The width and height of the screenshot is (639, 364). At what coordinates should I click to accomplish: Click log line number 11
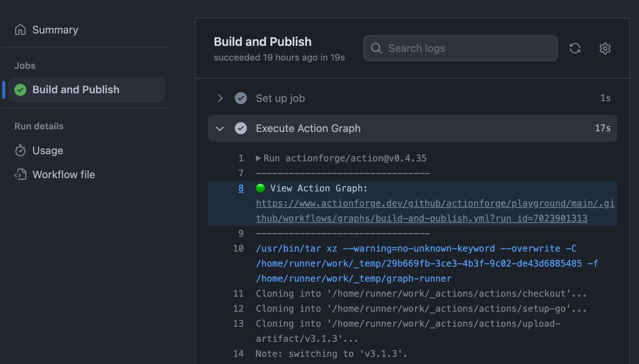tap(238, 294)
